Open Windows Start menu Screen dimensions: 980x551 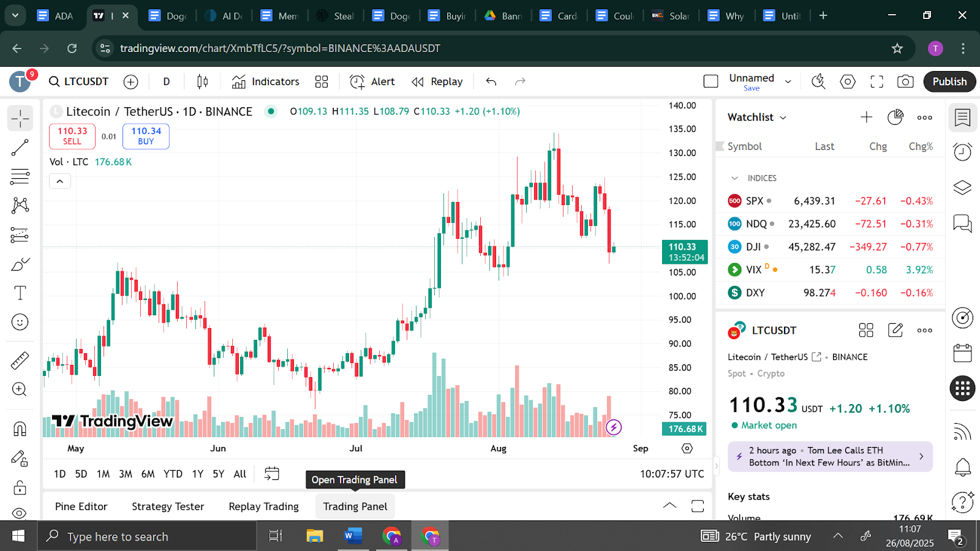(x=18, y=536)
